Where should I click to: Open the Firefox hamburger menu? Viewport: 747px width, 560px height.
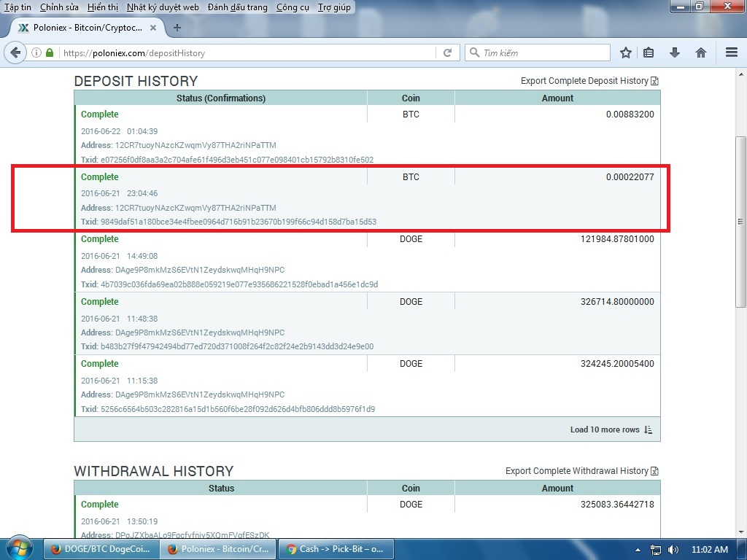pyautogui.click(x=731, y=52)
